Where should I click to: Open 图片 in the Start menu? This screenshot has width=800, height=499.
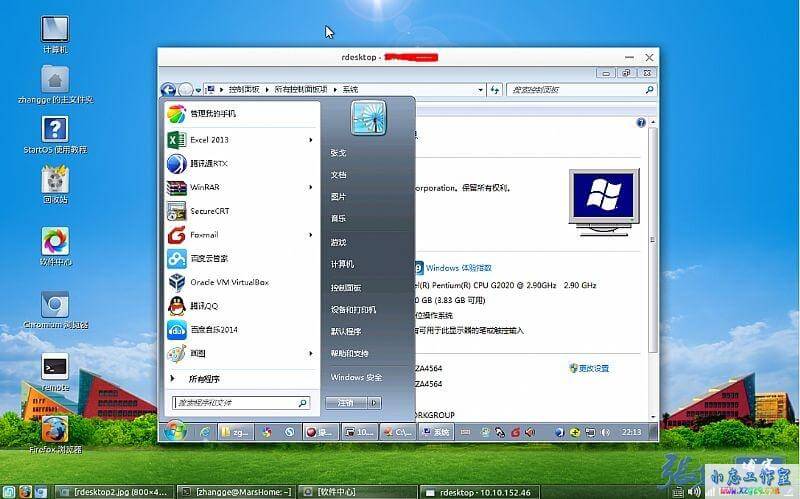pyautogui.click(x=338, y=196)
